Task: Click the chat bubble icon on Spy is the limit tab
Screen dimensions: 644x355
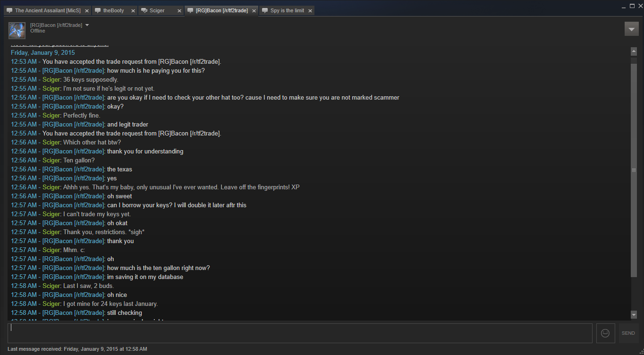Action: [265, 10]
